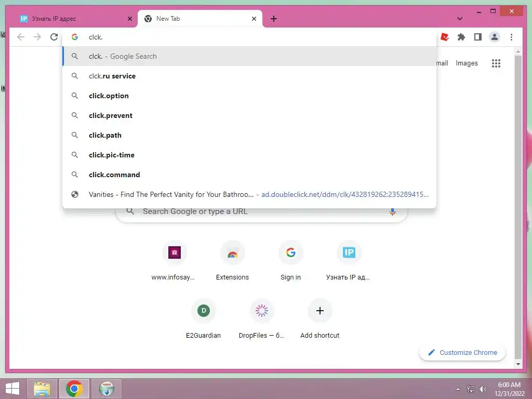Viewport: 532px width, 399px height.
Task: Open the Extensions shortcut tile
Action: click(232, 261)
